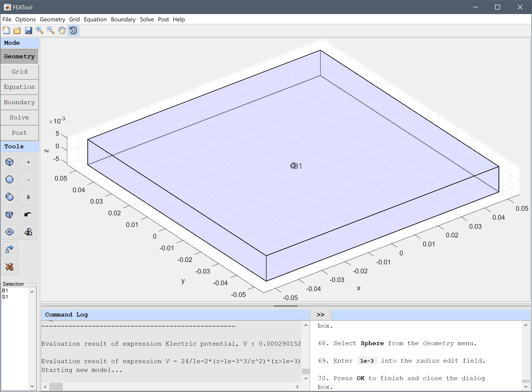Click Selection list scroll down arrow

(x=32, y=386)
